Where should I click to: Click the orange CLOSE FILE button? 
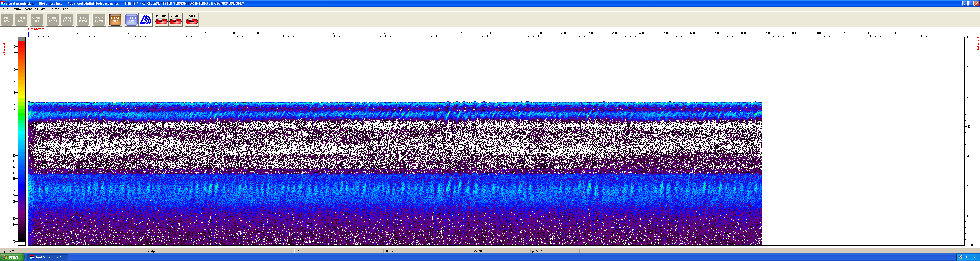[x=115, y=20]
